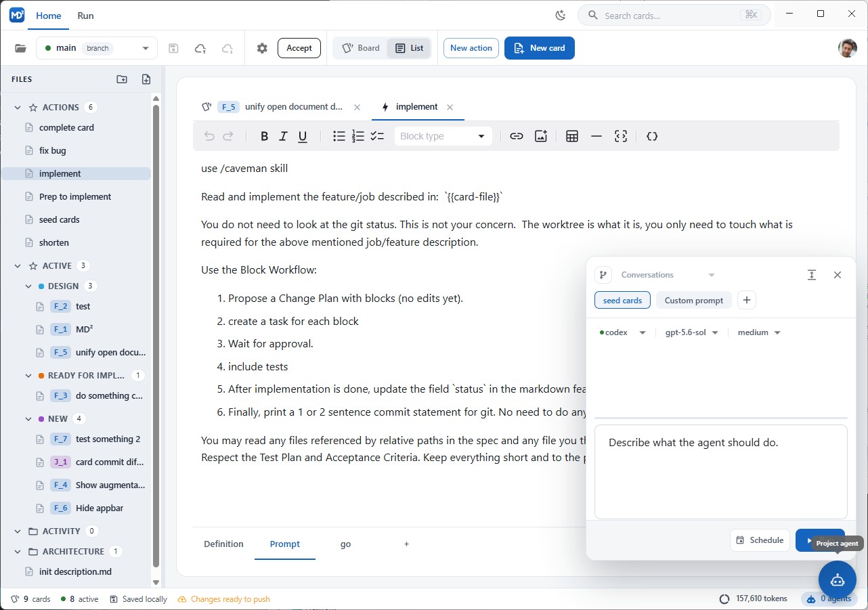Open user profile avatar
The width and height of the screenshot is (868, 610).
coord(848,48)
